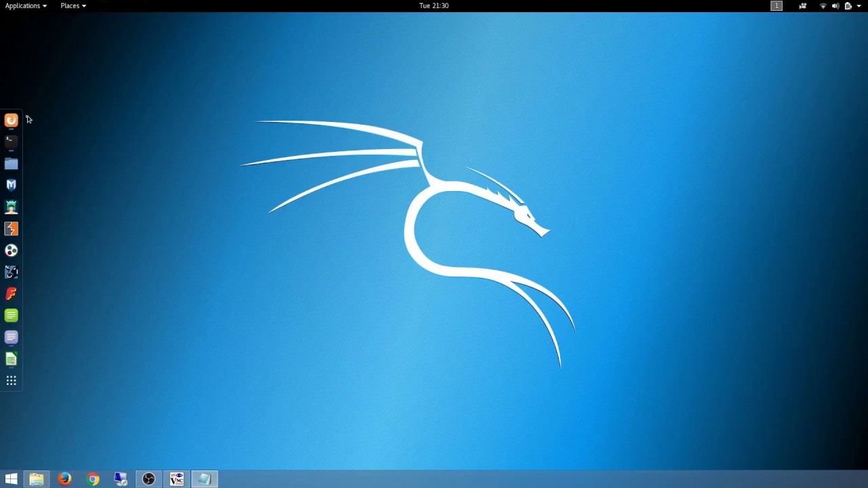Open the Places menu in top bar

tap(73, 5)
